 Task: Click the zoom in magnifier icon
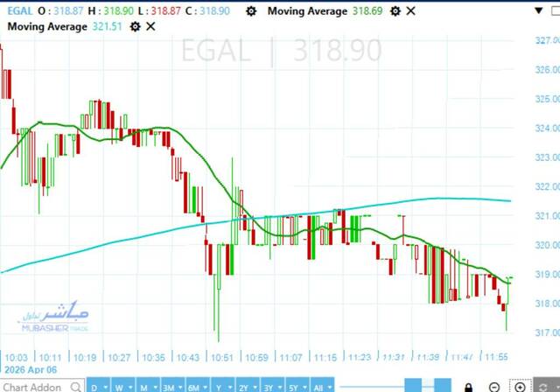coord(520,386)
